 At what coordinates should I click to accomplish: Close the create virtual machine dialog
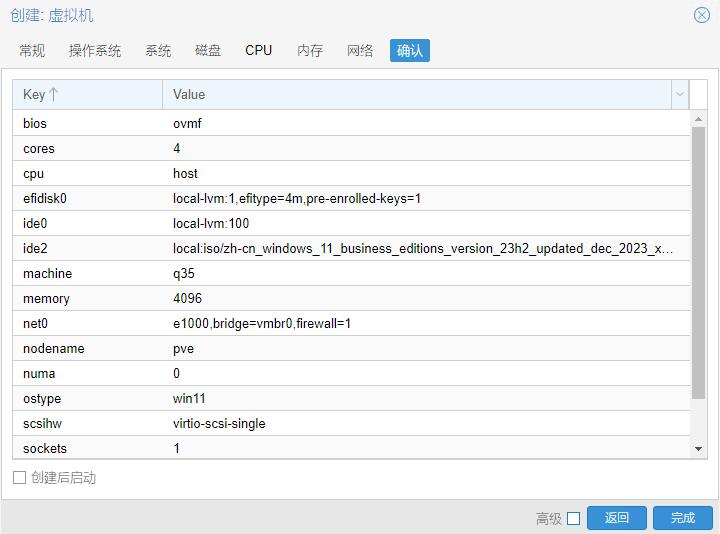pos(702,15)
